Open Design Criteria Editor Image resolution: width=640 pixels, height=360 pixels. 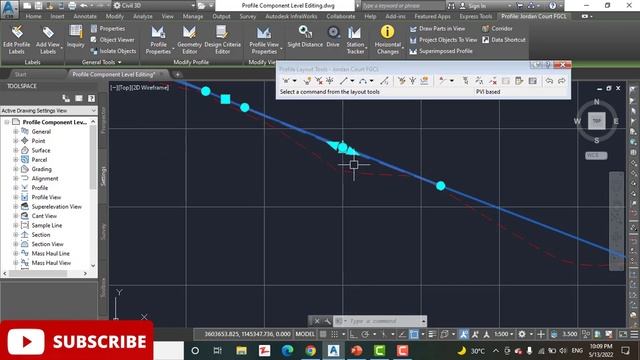click(222, 40)
